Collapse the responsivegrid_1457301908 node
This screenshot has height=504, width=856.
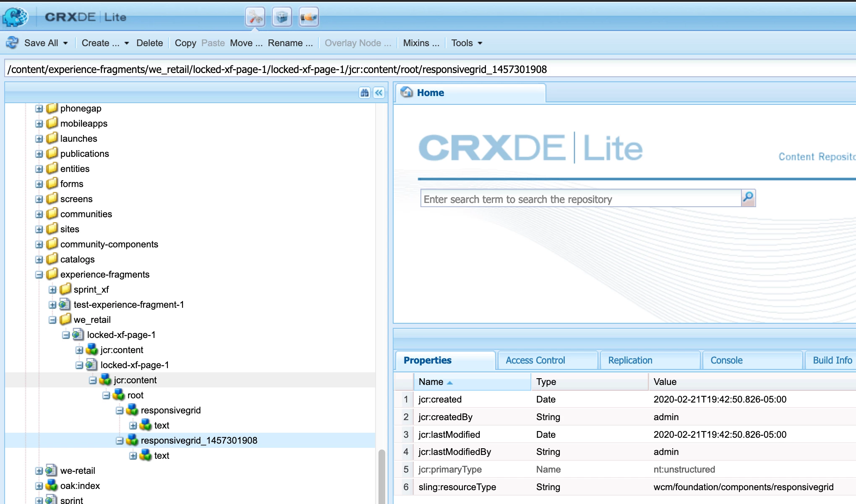tap(120, 441)
